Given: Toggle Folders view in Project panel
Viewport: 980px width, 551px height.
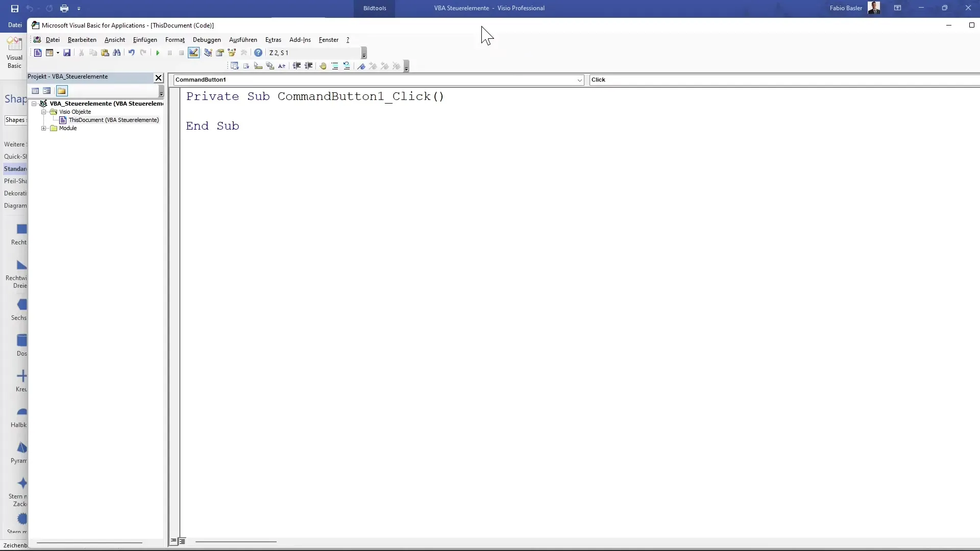Looking at the screenshot, I should tap(62, 91).
